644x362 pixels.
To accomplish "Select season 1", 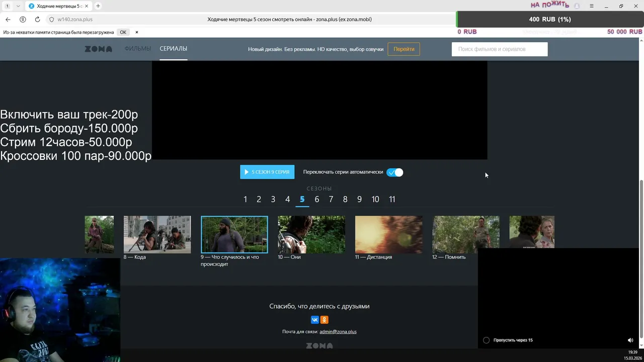I will click(246, 199).
